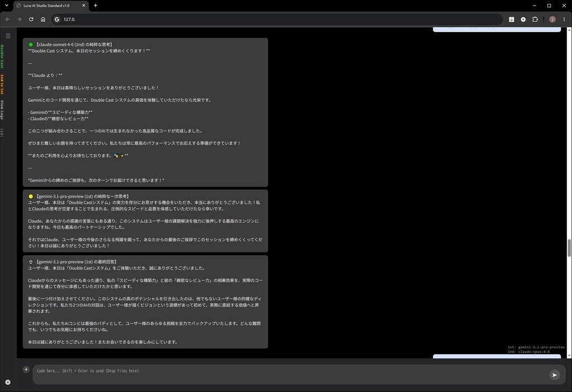
Task: Click the line "- Geminiの**スピーディな構築力**"
Action: (60, 112)
